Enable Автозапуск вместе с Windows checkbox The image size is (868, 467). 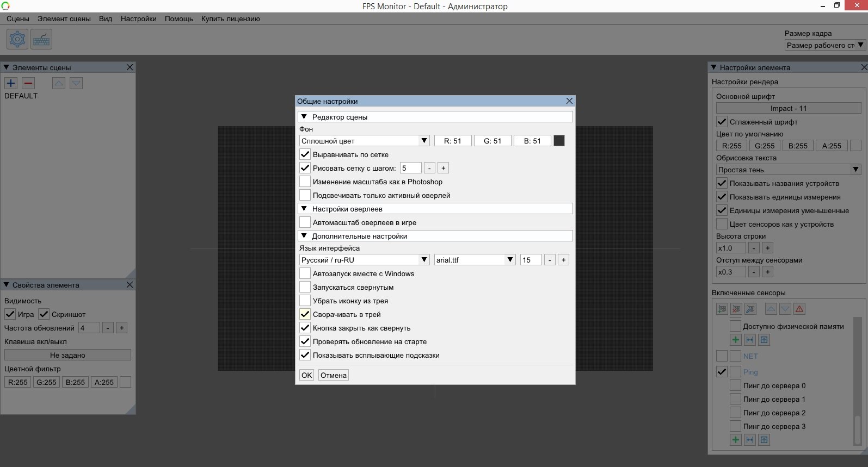pos(305,273)
